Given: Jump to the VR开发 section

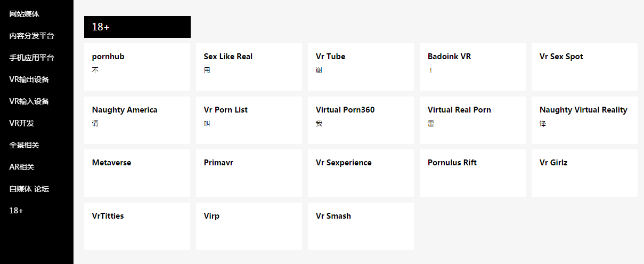Looking at the screenshot, I should click(x=21, y=123).
